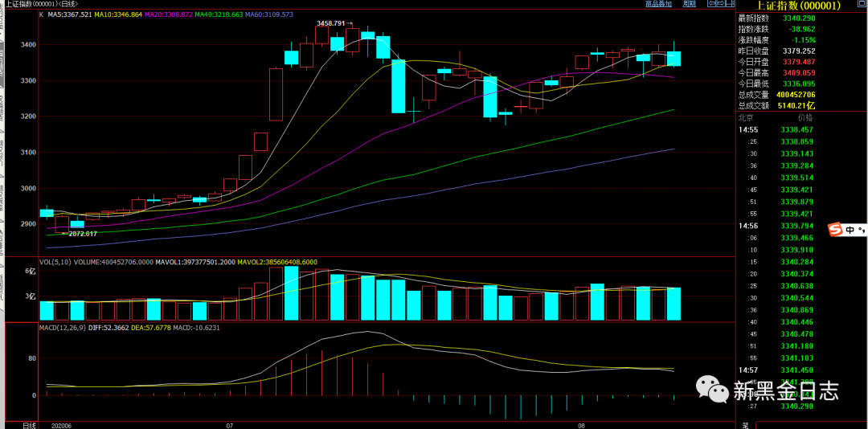868x429 pixels.
Task: Click the MACD(12,26,9) indicator label
Action: pos(63,328)
